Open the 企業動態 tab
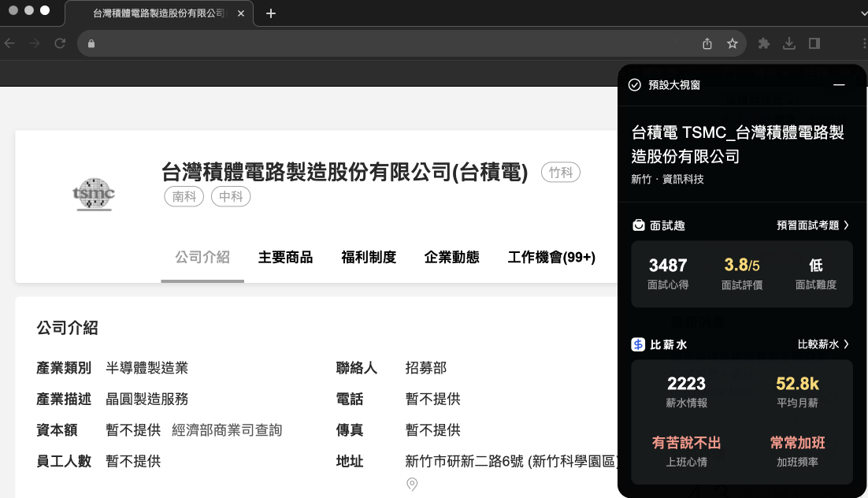 coord(451,257)
